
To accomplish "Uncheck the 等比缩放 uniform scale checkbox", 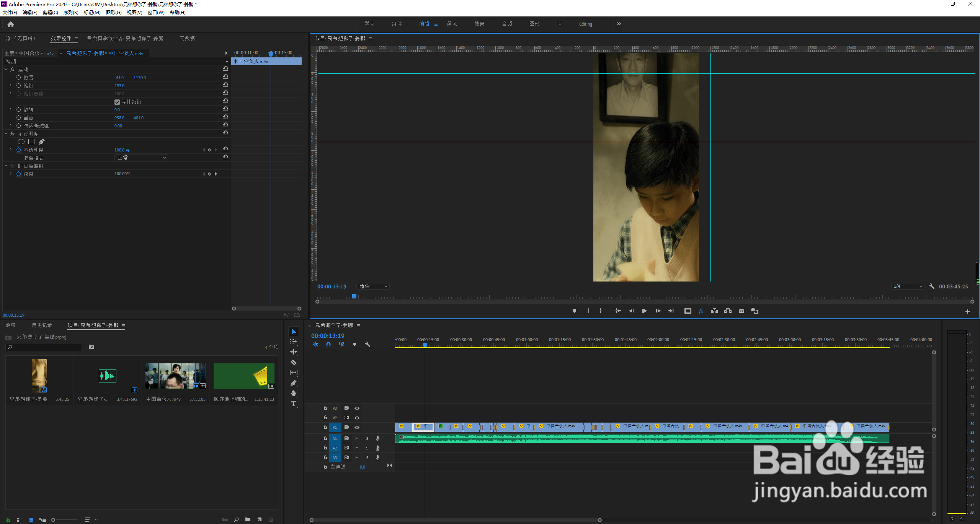I will pyautogui.click(x=117, y=102).
